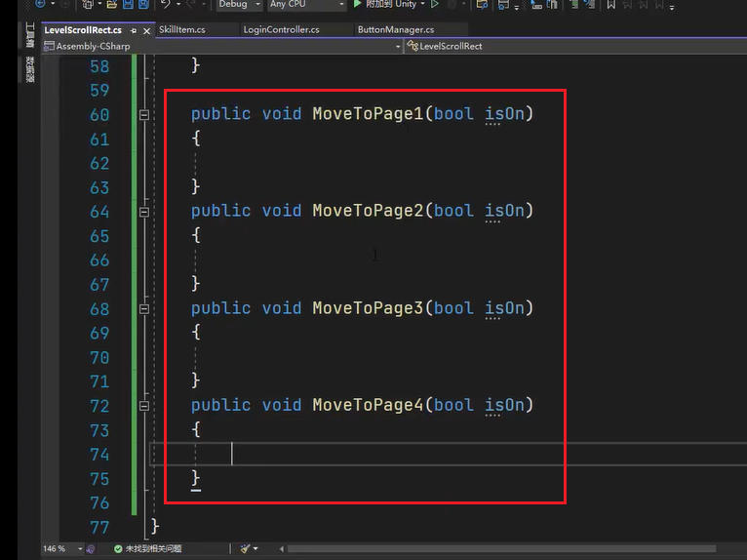Collapse the MoveToPage1 method
Image resolution: width=747 pixels, height=560 pixels.
[144, 114]
